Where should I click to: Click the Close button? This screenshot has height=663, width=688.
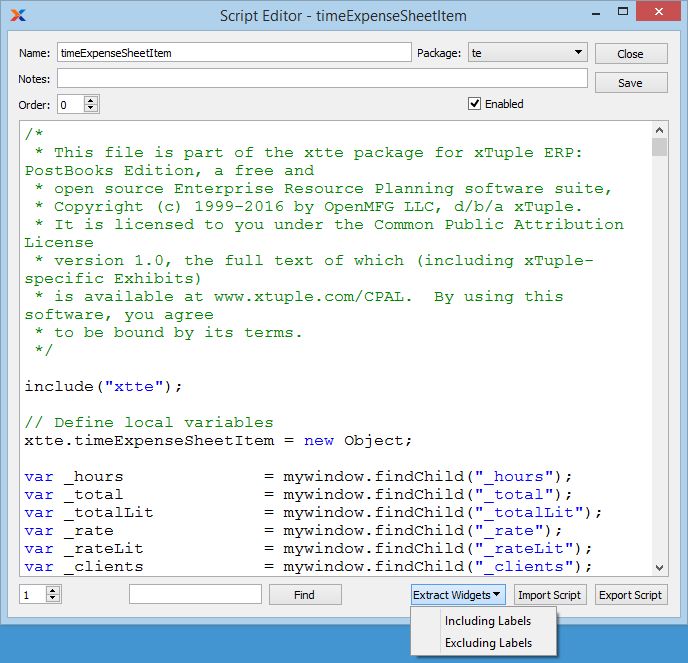631,54
